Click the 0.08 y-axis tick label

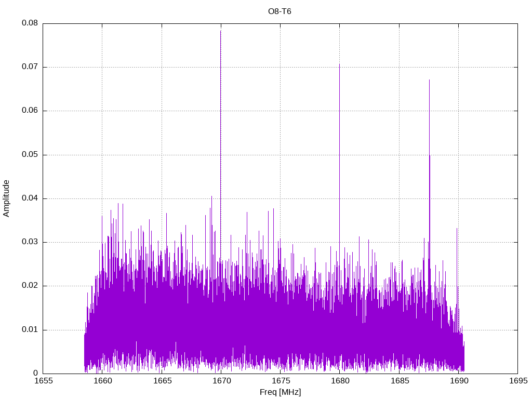tap(30, 23)
